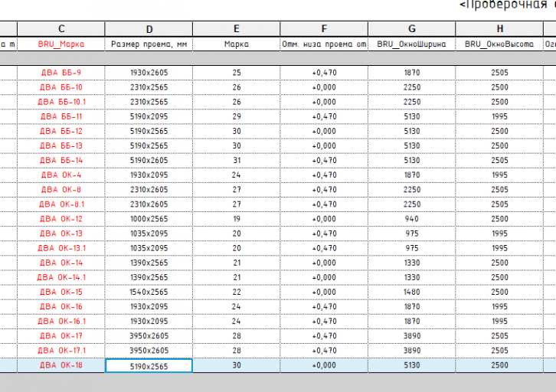Click height 1995 in ДВА ББ-11 row
This screenshot has width=556, height=392.
pyautogui.click(x=499, y=116)
